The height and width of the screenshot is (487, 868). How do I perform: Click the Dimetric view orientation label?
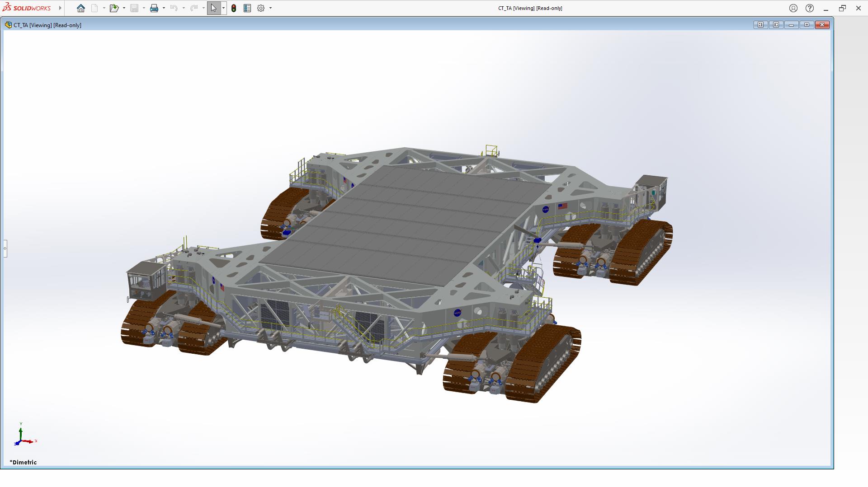(x=24, y=462)
